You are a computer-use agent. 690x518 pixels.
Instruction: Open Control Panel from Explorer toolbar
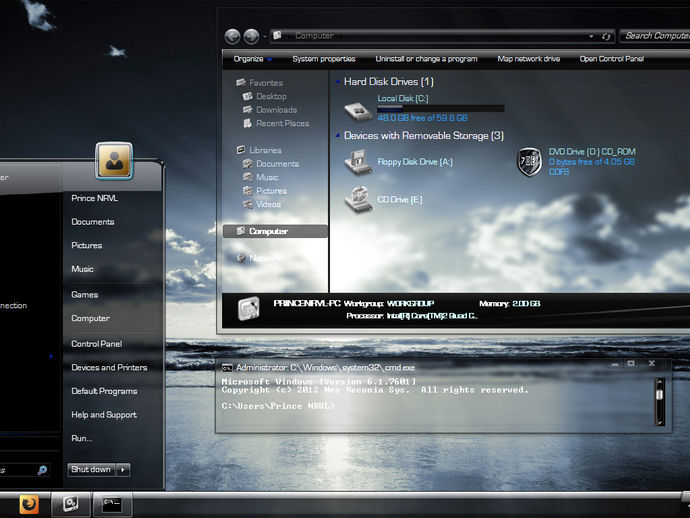(611, 59)
